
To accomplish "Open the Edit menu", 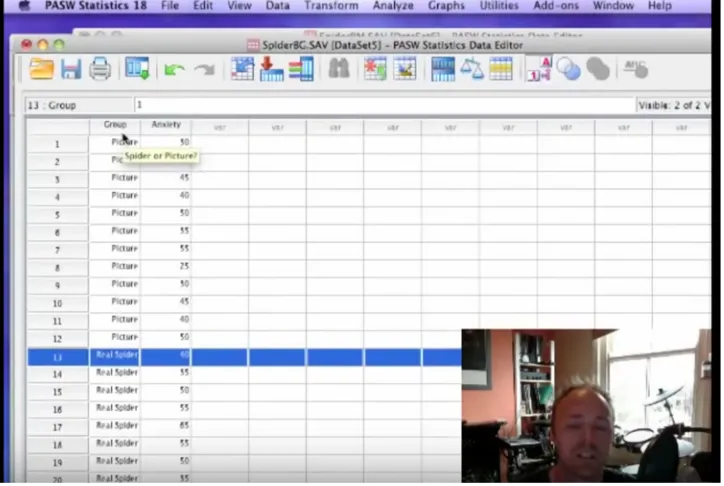I will (203, 6).
